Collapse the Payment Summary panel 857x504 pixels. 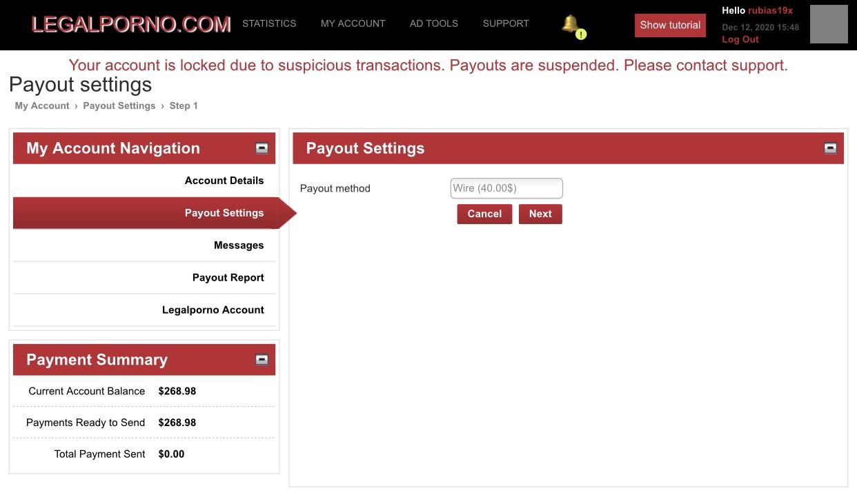coord(262,359)
